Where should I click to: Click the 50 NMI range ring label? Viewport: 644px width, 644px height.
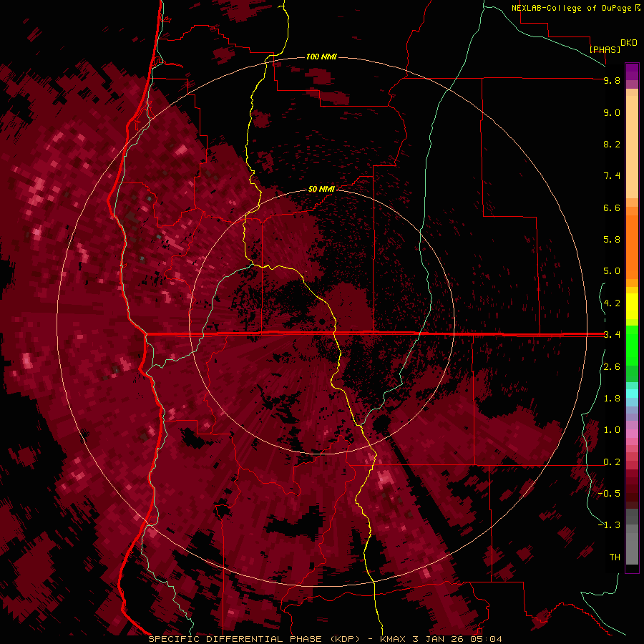321,189
